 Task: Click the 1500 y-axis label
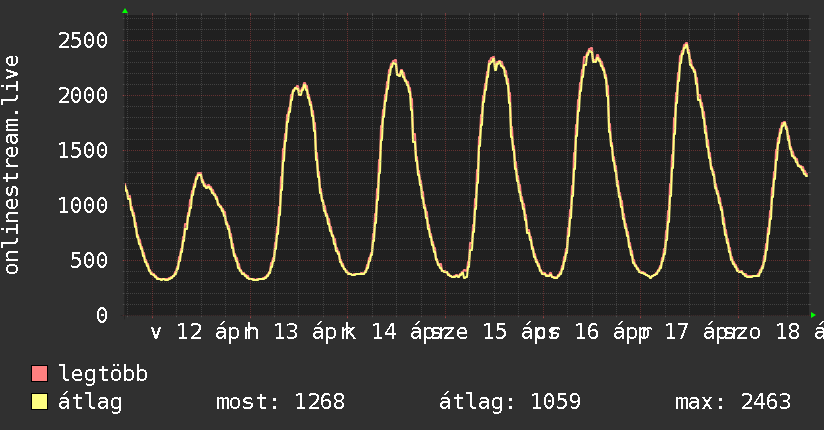82,150
